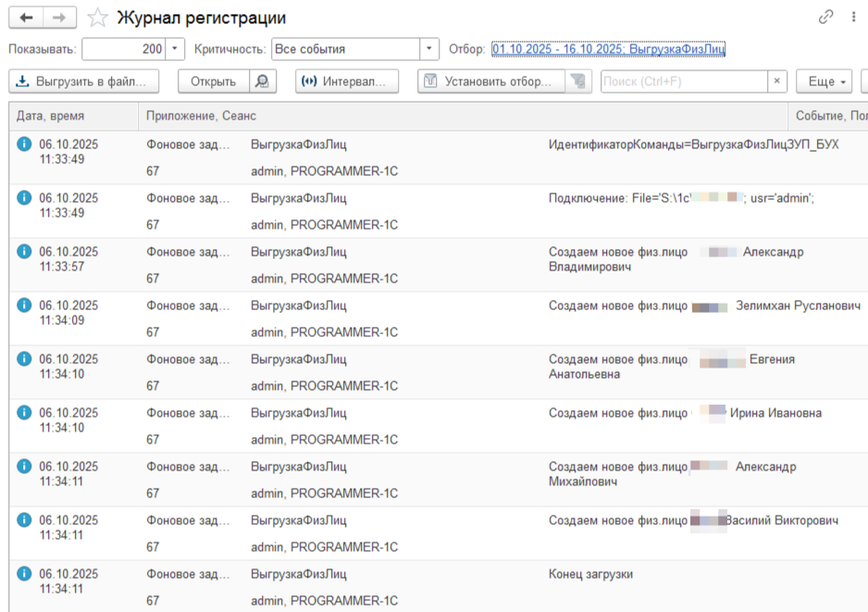Click the info icon of the 11:33:57 row

tap(24, 252)
